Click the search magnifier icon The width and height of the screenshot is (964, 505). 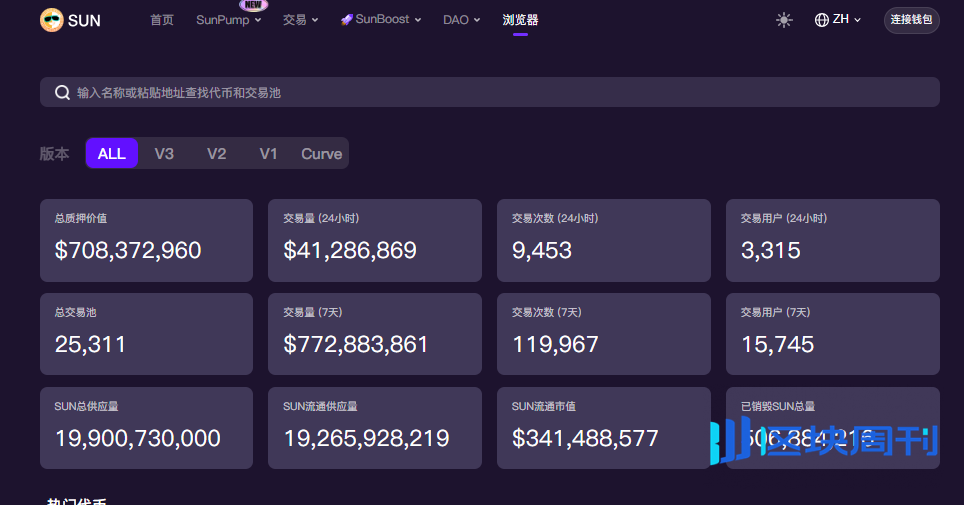point(62,92)
